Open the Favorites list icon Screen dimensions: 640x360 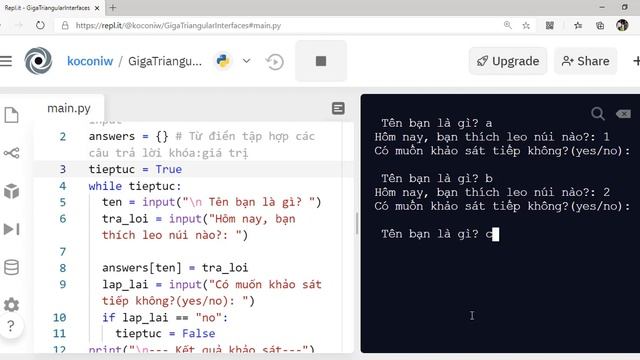578,26
